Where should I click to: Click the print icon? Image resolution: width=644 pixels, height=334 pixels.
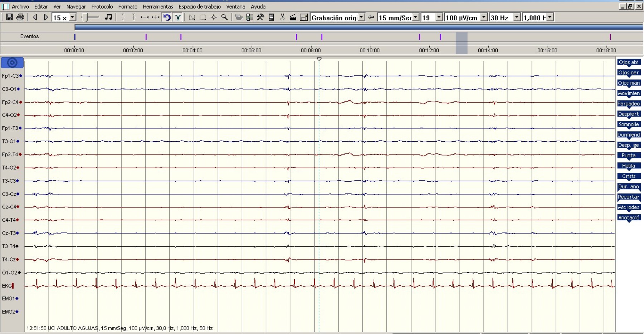coord(20,17)
